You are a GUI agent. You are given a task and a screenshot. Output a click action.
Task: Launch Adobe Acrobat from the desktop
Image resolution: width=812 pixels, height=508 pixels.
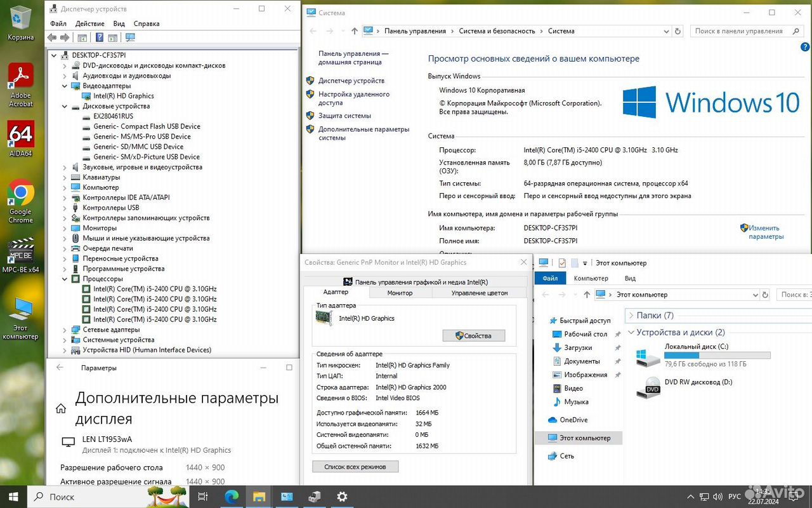pos(21,84)
